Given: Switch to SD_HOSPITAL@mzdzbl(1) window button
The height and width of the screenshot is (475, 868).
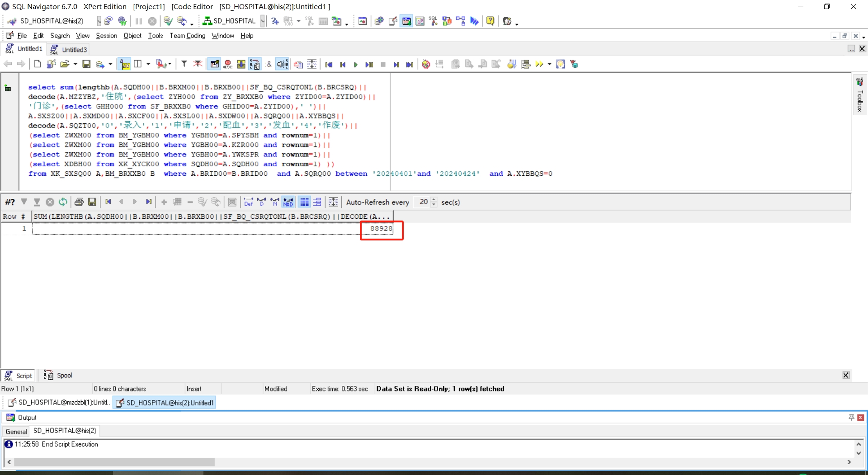Looking at the screenshot, I should 59,403.
